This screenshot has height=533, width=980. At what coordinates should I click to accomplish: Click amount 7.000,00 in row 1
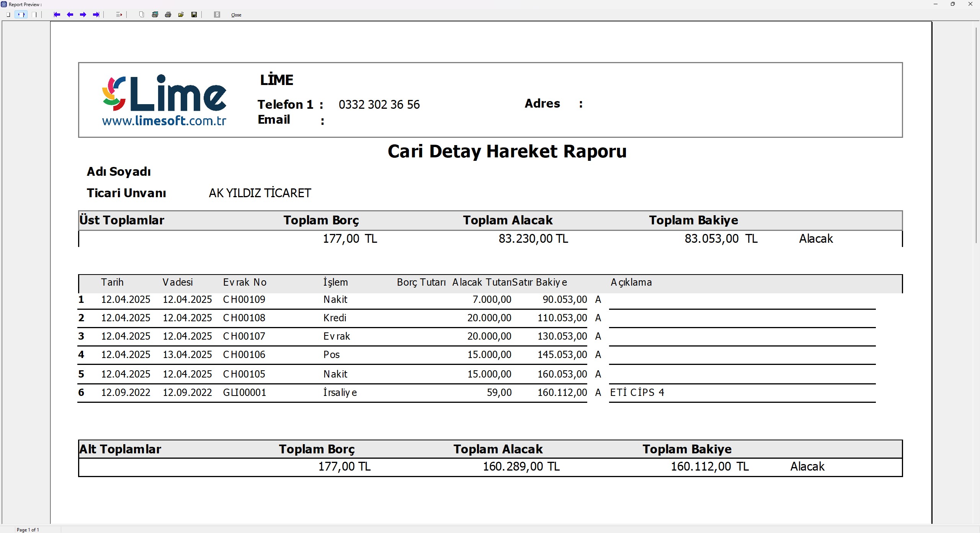pos(492,299)
